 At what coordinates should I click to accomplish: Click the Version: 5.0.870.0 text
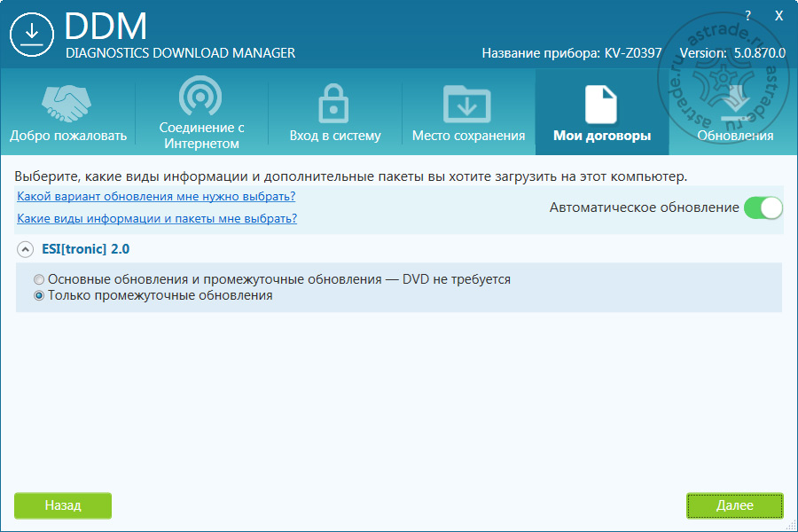[x=732, y=53]
